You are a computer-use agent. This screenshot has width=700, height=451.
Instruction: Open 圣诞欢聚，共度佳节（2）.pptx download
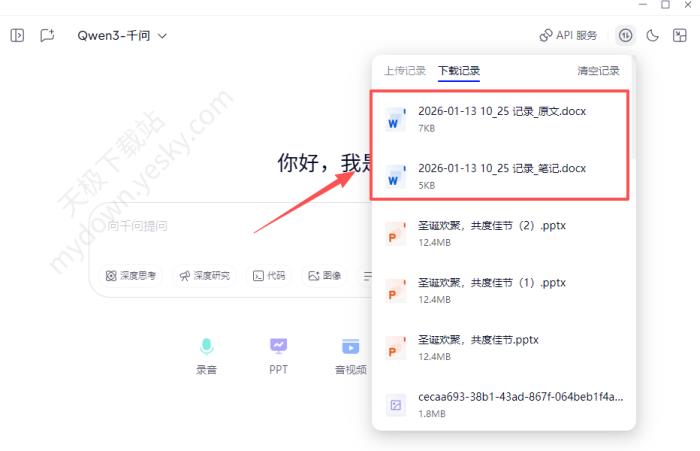pos(491,225)
